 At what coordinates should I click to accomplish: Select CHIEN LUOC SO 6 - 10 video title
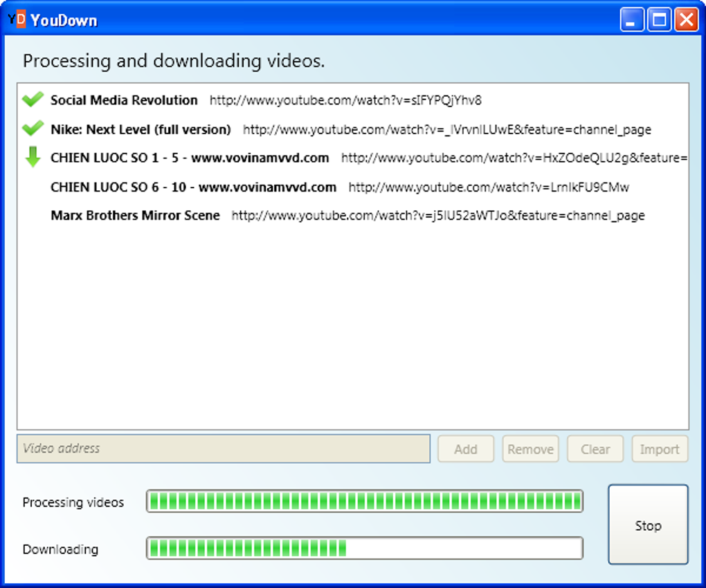(194, 187)
